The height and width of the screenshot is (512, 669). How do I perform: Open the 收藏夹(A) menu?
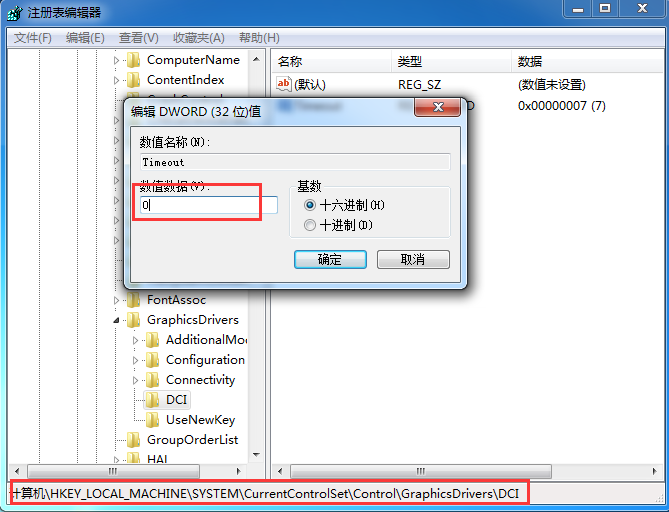click(x=199, y=38)
